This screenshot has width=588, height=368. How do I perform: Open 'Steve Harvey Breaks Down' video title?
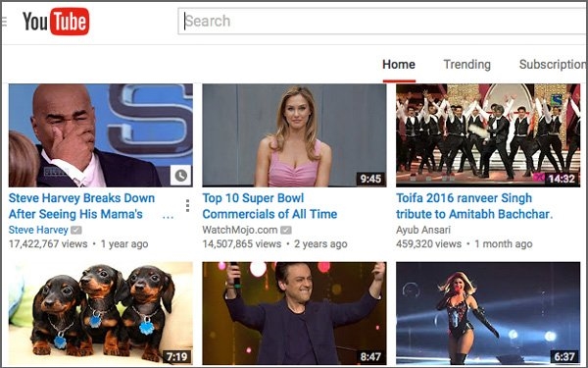point(81,206)
